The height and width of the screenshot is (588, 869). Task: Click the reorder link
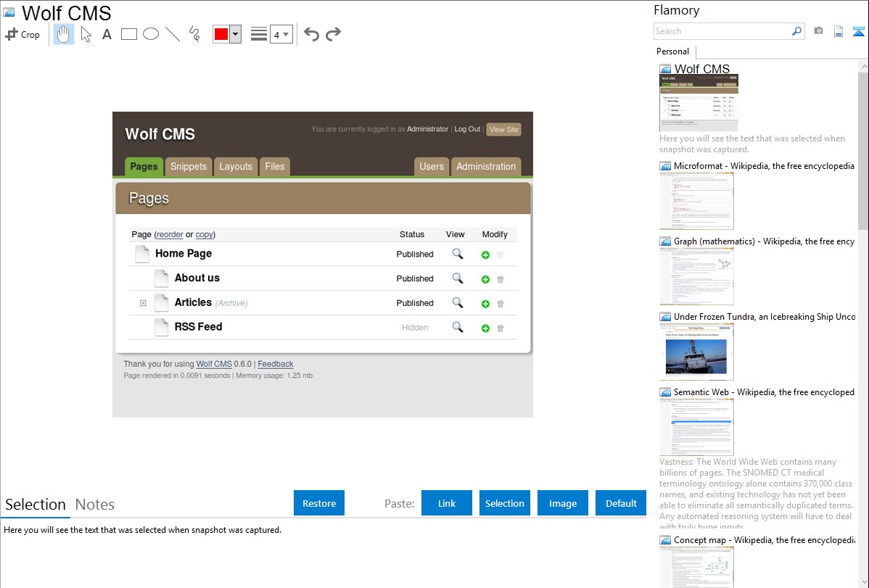click(x=170, y=234)
